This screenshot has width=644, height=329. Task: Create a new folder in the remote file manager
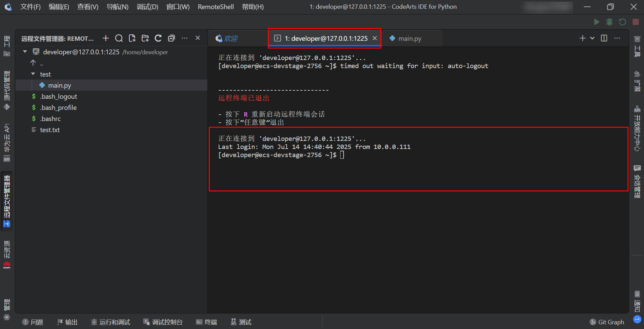point(145,38)
